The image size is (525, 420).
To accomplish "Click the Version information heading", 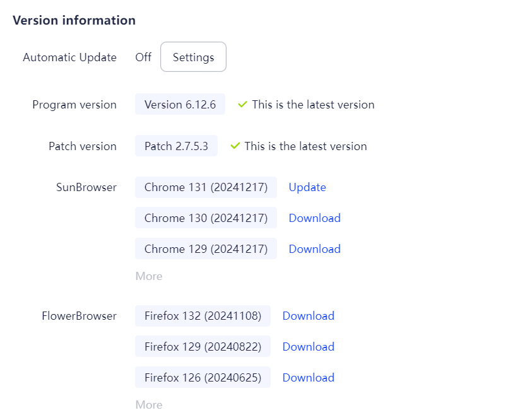I will 74,20.
